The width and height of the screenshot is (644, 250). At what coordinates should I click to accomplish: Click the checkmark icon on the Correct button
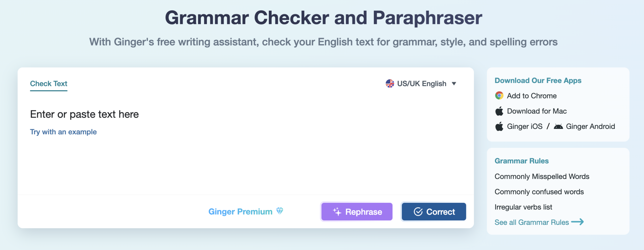tap(418, 212)
